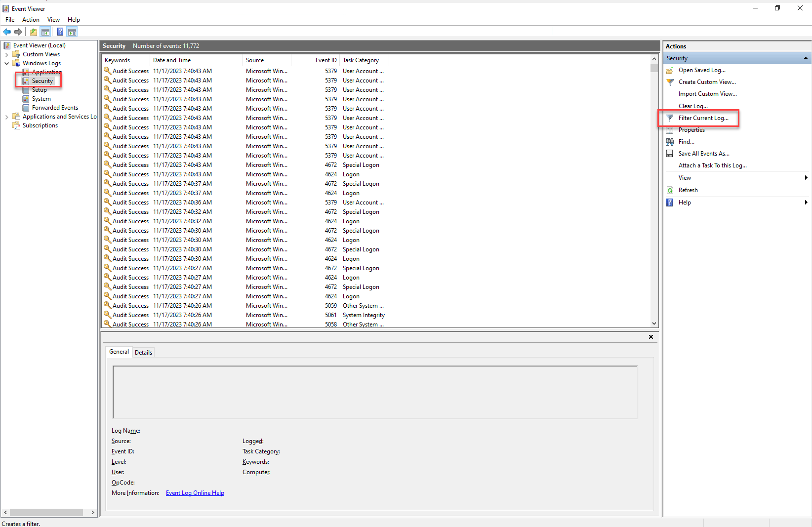
Task: Open the View menu
Action: click(x=53, y=20)
